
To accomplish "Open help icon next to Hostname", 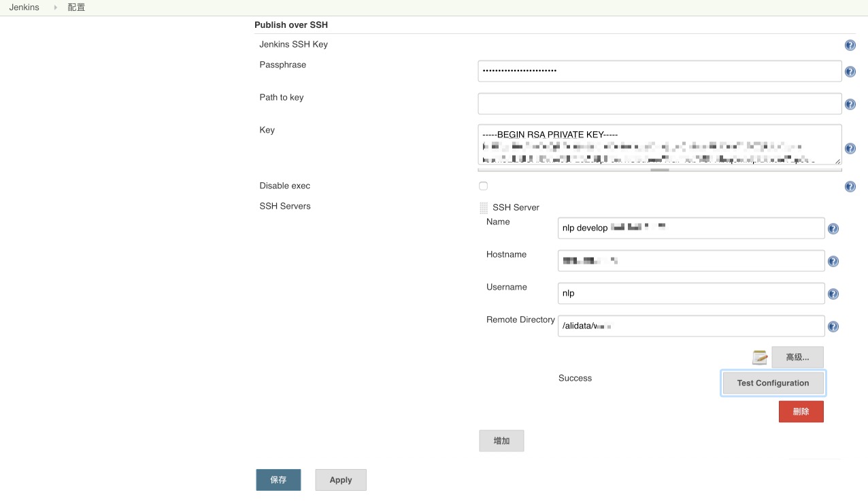I will [x=833, y=262].
